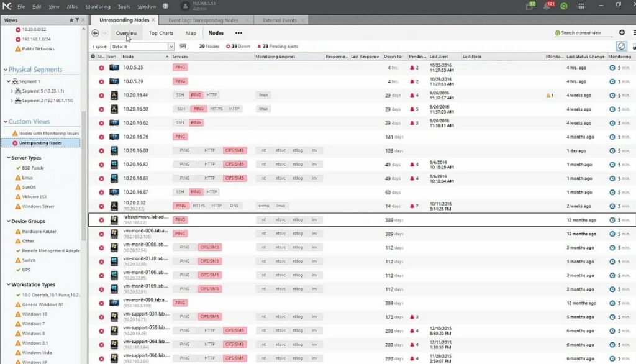Click the 141 days value for 10.20.16.76
Image resolution: width=636 pixels, height=364 pixels.
394,137
